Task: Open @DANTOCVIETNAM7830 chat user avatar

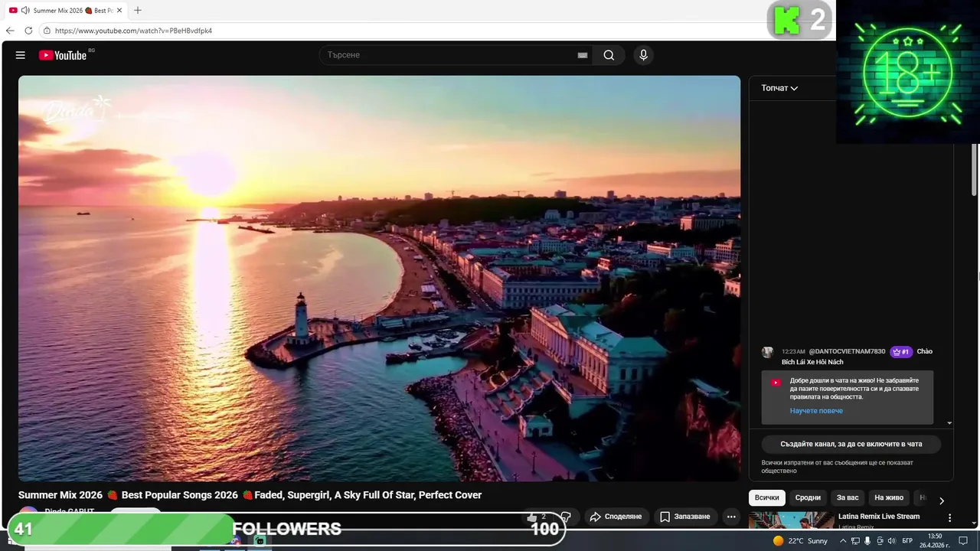Action: click(767, 352)
